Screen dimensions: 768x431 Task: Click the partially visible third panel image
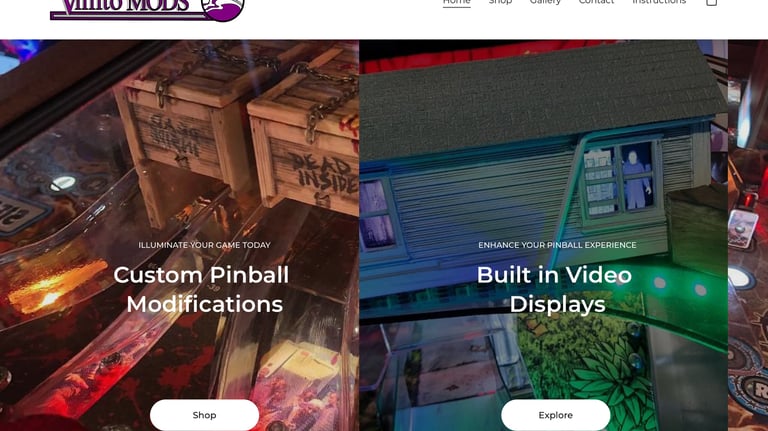748,235
